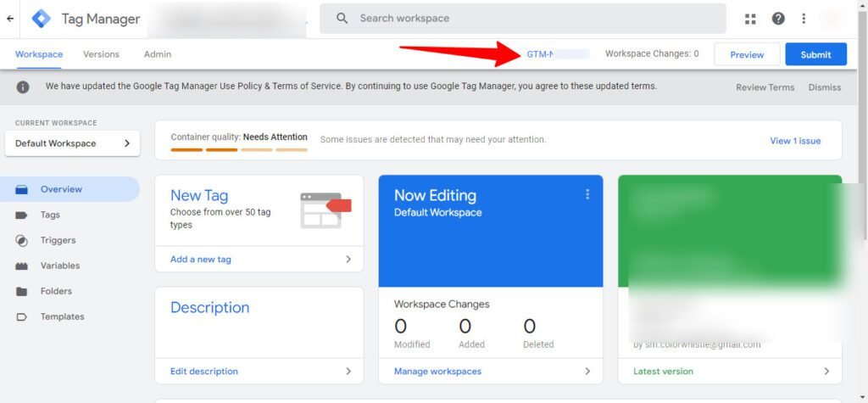Click the Container quality progress bars

coord(239,149)
